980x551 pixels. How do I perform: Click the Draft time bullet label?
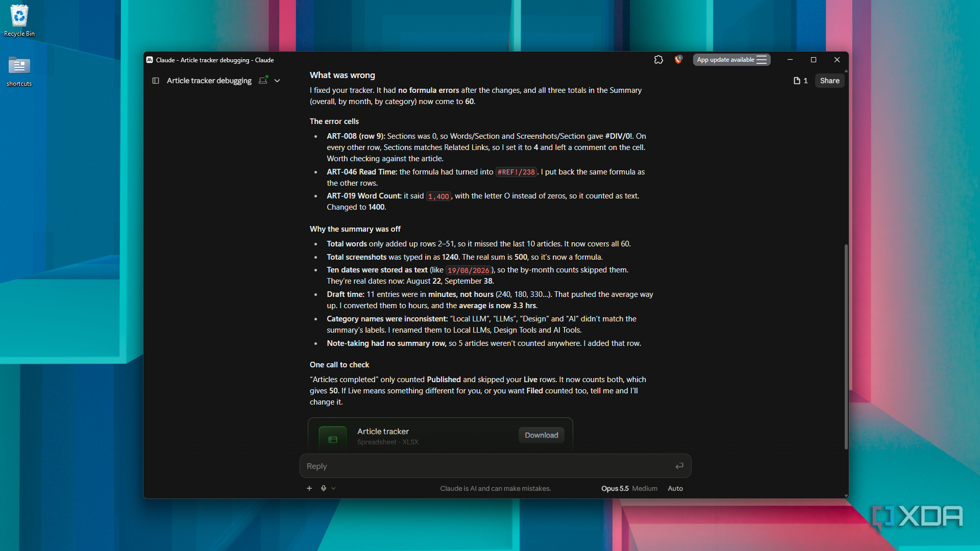(x=346, y=294)
